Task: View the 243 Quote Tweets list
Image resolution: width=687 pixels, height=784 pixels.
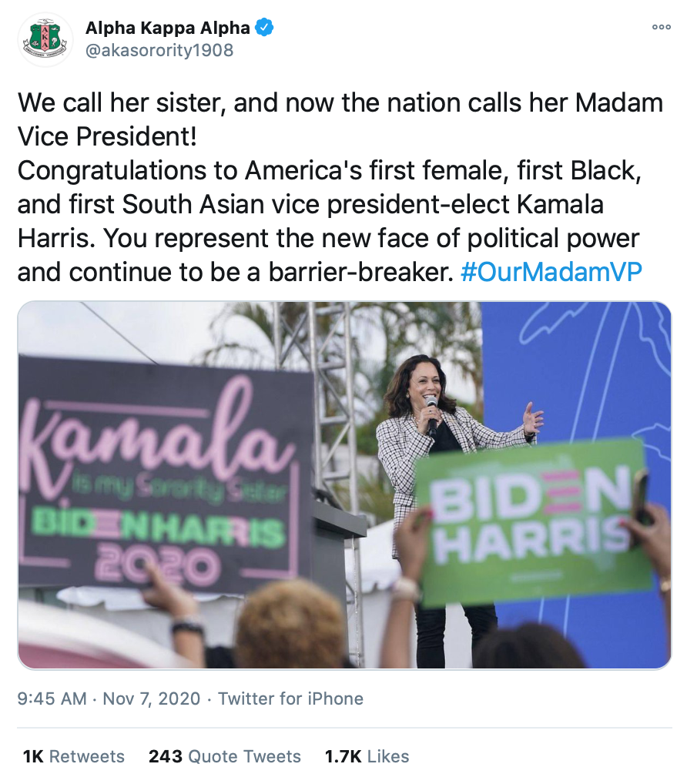Action: coord(224,756)
